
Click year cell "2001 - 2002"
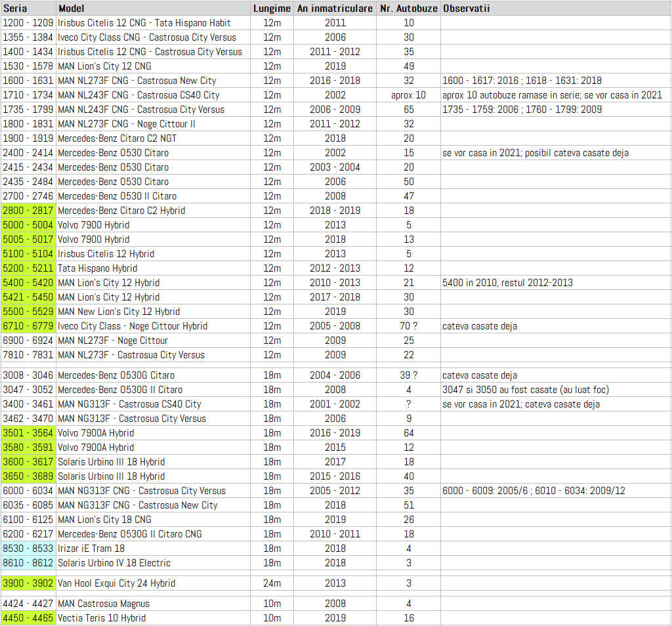335,404
